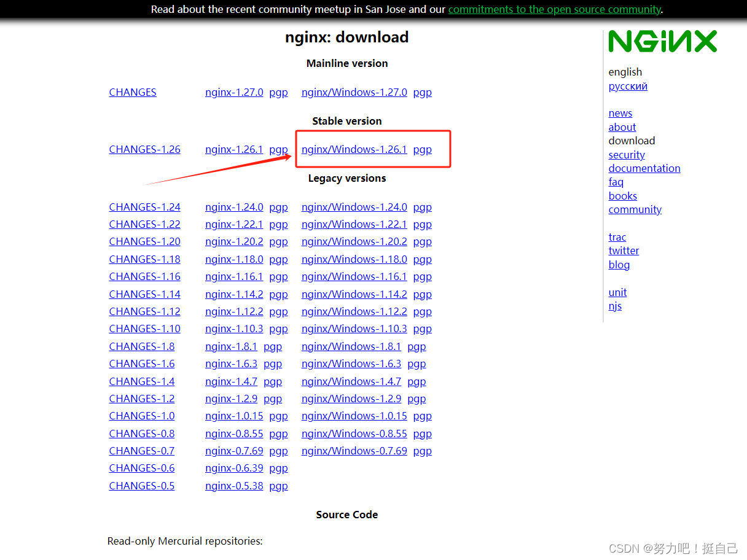Open pgp signature for nginx/Windows-1.27.0
747x560 pixels.
(x=423, y=92)
